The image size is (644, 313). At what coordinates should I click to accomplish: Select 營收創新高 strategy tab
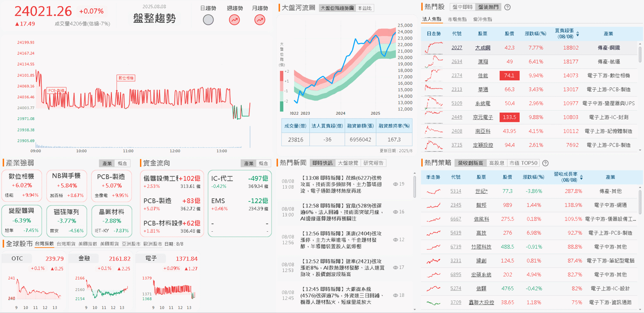click(x=471, y=163)
